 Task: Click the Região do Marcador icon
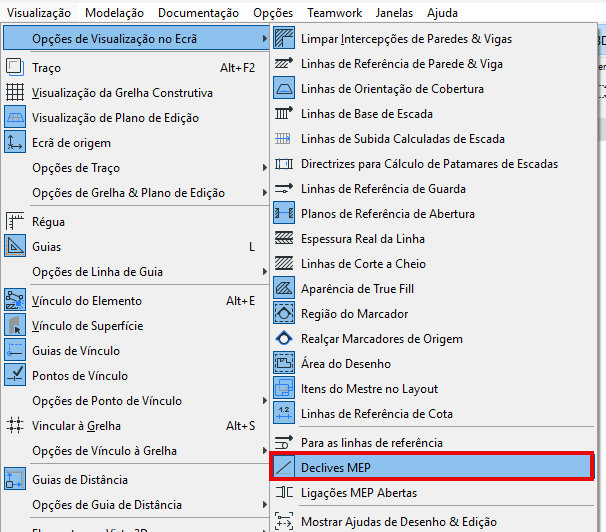[x=284, y=313]
